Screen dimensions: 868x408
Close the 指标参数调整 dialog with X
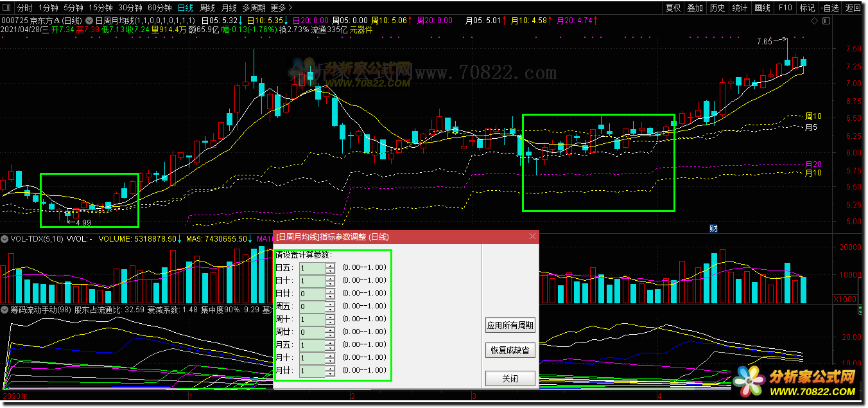click(532, 237)
